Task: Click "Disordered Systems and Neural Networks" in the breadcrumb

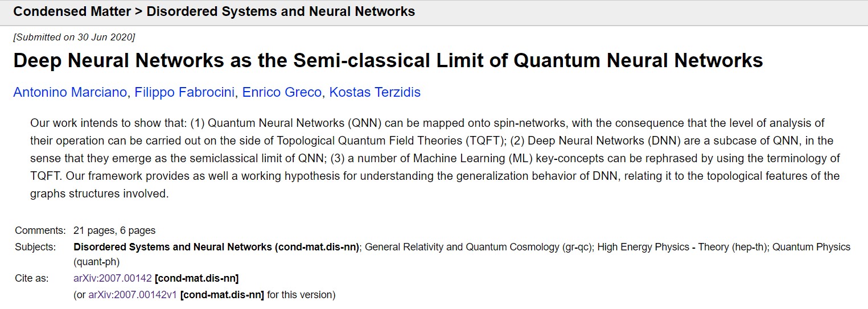Action: [281, 11]
